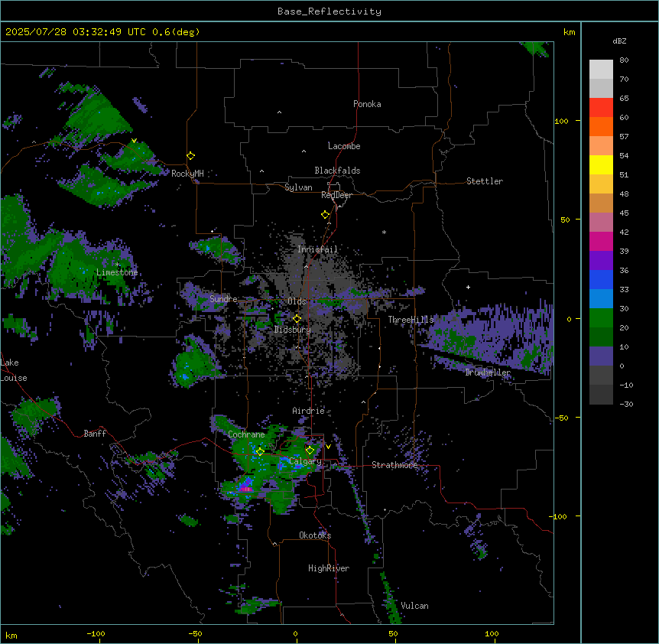Select the Sylvan label

click(x=298, y=187)
